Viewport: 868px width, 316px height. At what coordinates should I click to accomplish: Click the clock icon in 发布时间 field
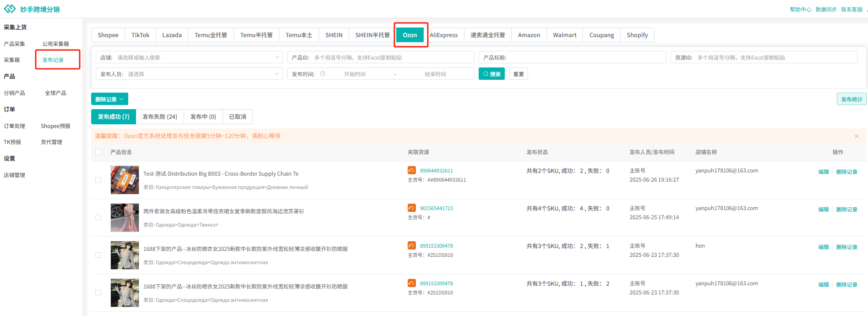pos(322,74)
